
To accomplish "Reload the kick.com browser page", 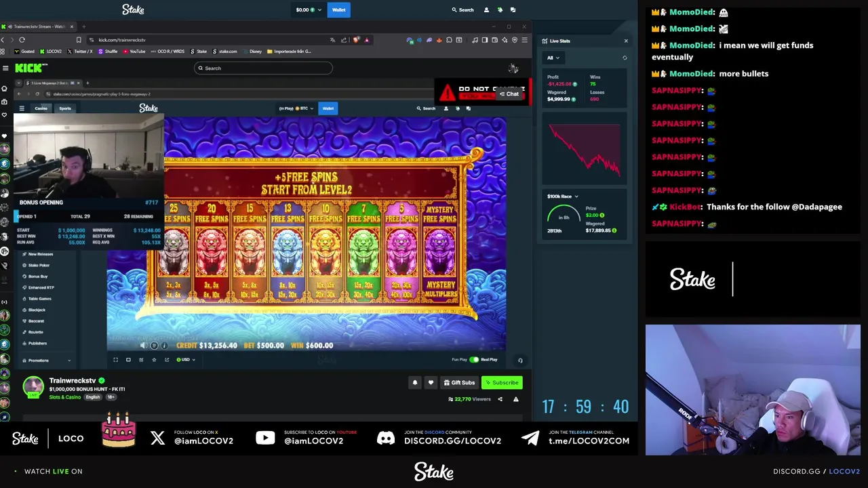I will pos(22,40).
